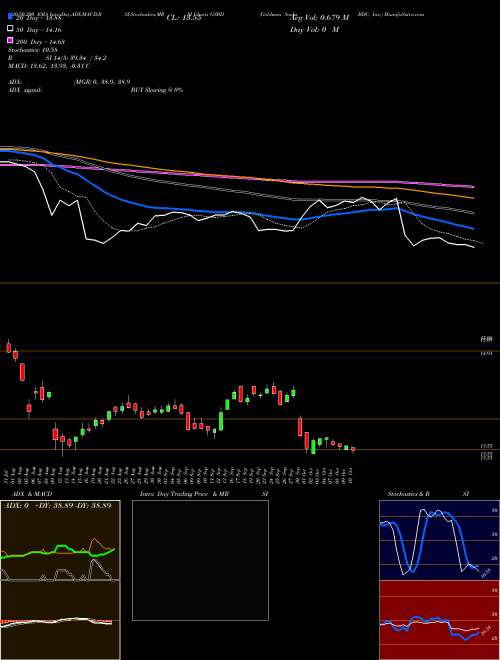Select the '30 Day - 14.16' legend text
Screen dimensions: 500x660
[39, 30]
